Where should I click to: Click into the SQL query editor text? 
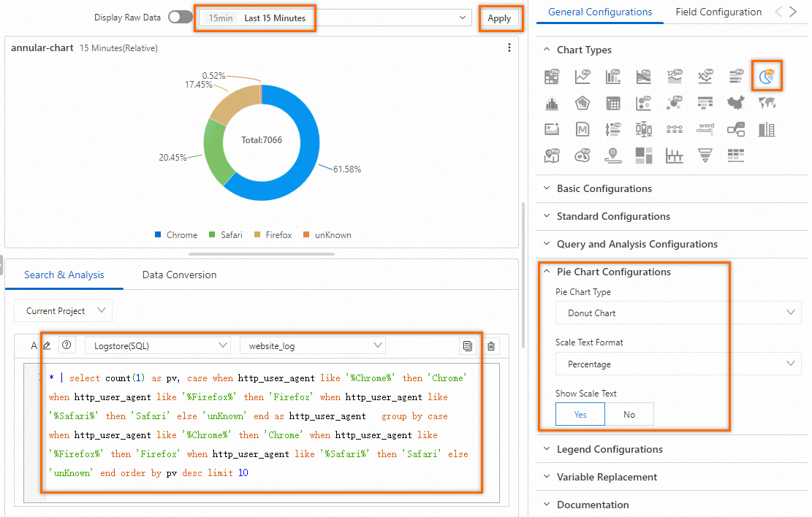tap(258, 426)
